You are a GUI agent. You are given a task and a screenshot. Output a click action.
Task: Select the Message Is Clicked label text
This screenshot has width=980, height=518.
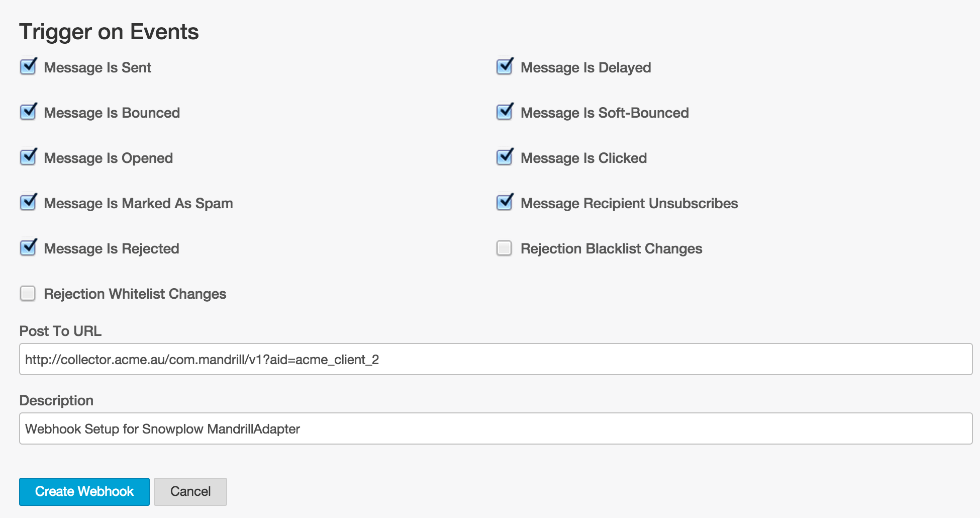(x=583, y=158)
